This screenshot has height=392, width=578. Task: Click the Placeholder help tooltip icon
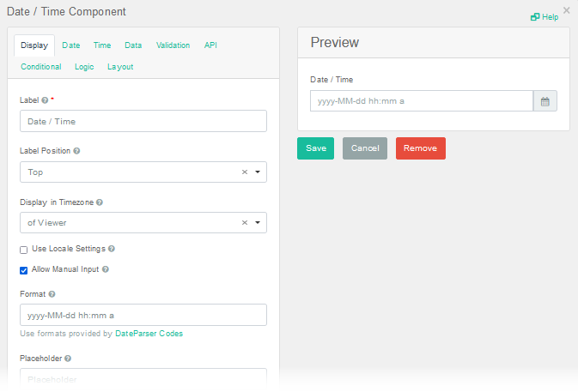68,359
